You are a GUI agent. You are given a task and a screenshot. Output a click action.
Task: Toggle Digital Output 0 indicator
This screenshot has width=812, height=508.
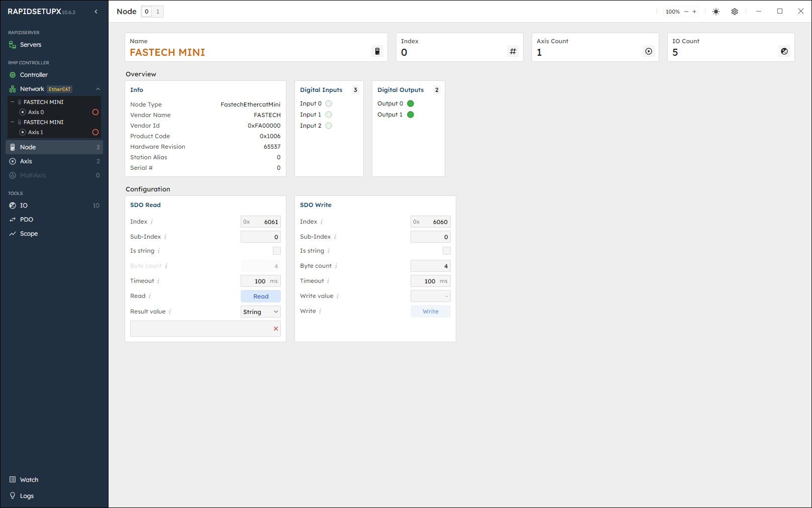click(411, 104)
